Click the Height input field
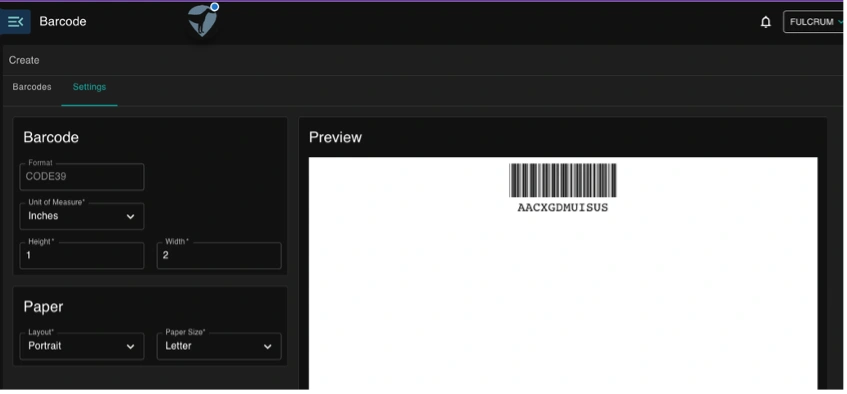The height and width of the screenshot is (394, 847). (82, 256)
